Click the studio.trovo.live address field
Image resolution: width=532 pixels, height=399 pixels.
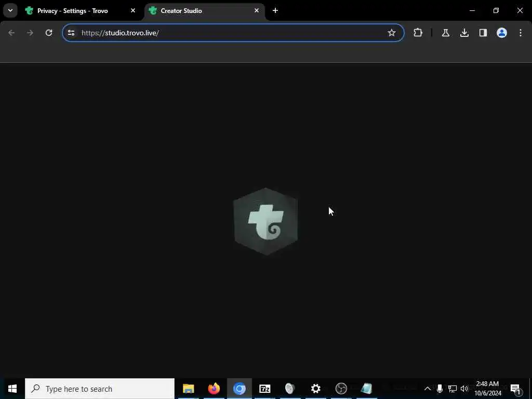point(233,33)
